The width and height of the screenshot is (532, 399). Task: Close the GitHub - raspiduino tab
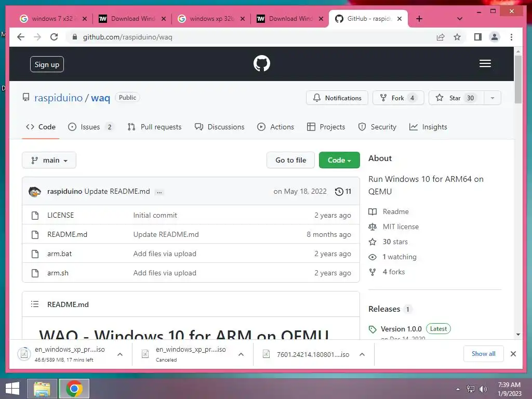(x=400, y=19)
